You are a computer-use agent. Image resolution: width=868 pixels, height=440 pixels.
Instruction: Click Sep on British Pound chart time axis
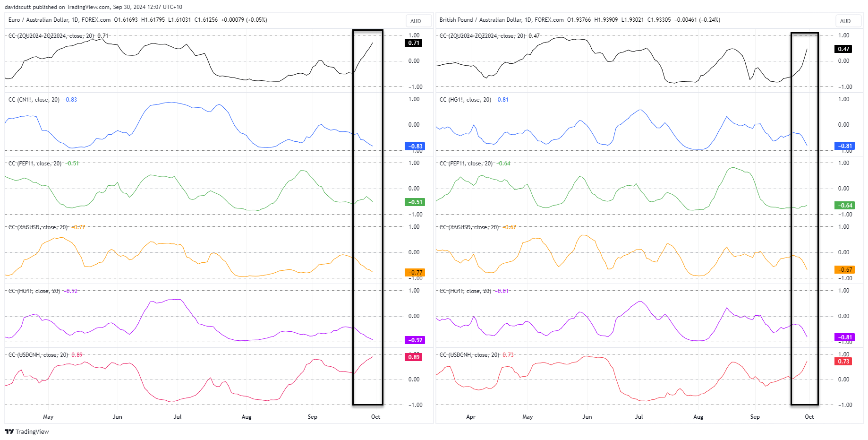(x=755, y=417)
